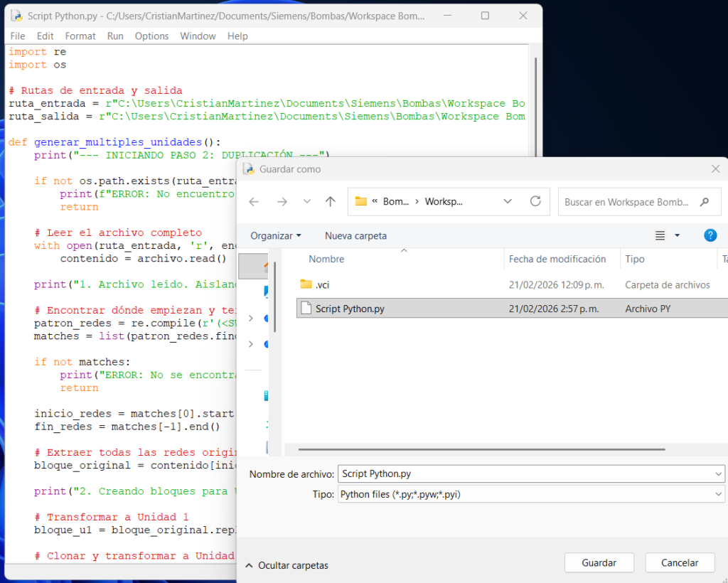
Task: Refresh the current folder listing
Action: [x=535, y=202]
